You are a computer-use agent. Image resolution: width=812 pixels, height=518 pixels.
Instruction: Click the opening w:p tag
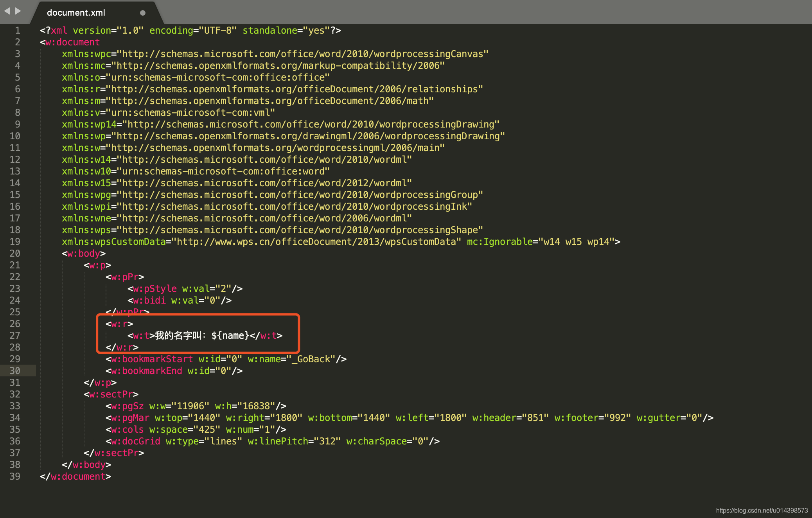coord(97,265)
